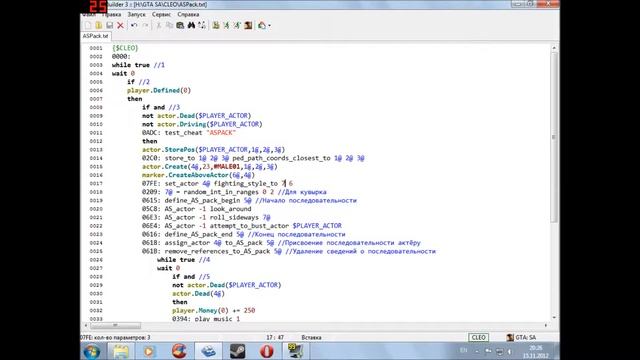Image resolution: width=640 pixels, height=360 pixels.
Task: Click 'define_AS_pack_begin' on line 0019
Action: 202,200
